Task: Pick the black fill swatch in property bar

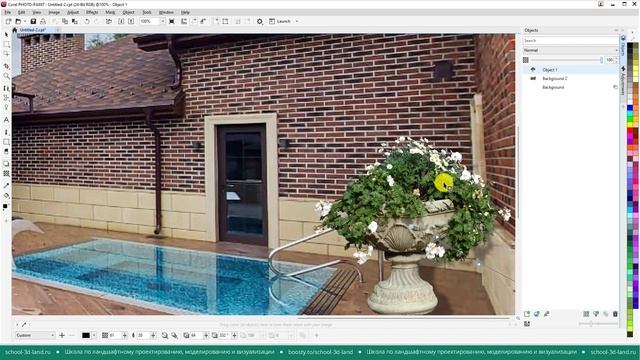Action: pos(86,336)
